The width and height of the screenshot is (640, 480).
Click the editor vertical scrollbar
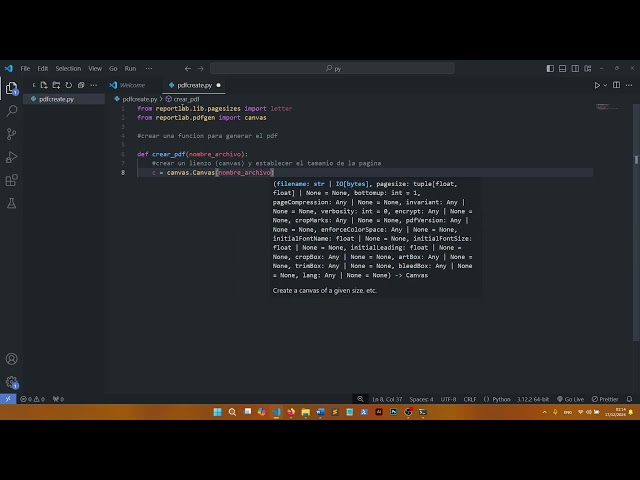pos(636,222)
